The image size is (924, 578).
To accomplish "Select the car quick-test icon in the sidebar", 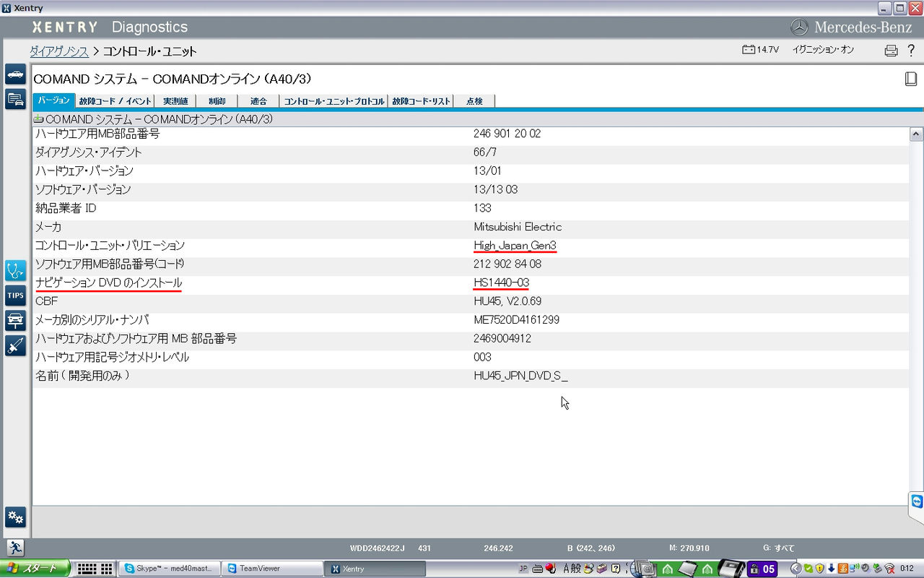I will (15, 321).
